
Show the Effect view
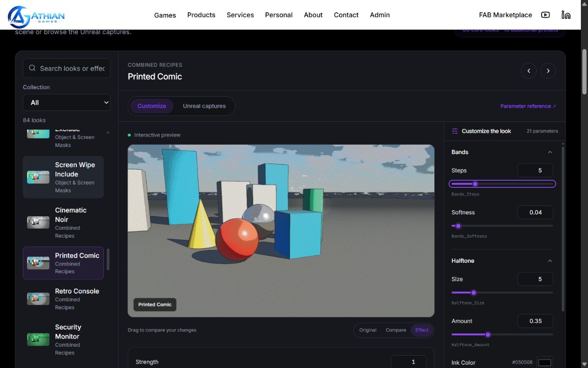[422, 330]
